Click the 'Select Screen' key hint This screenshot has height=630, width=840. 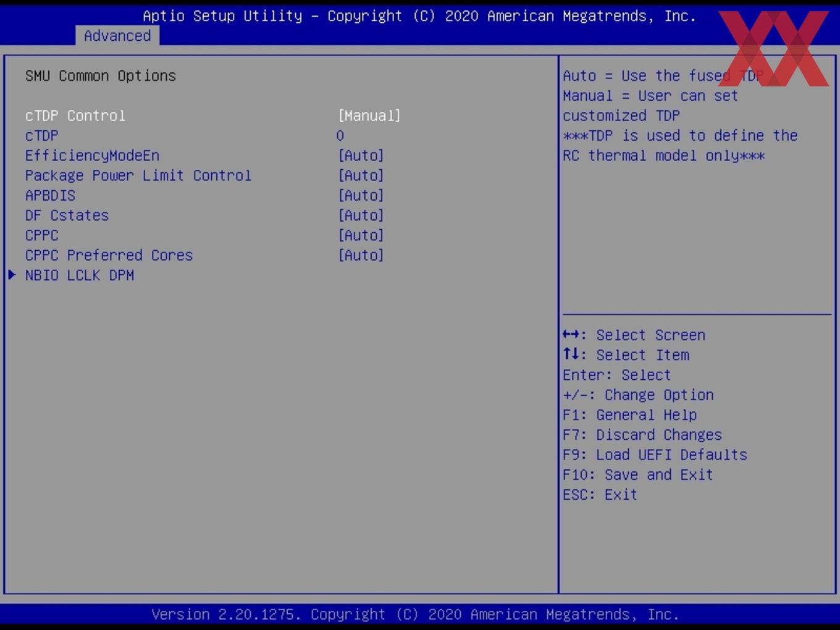coord(634,335)
